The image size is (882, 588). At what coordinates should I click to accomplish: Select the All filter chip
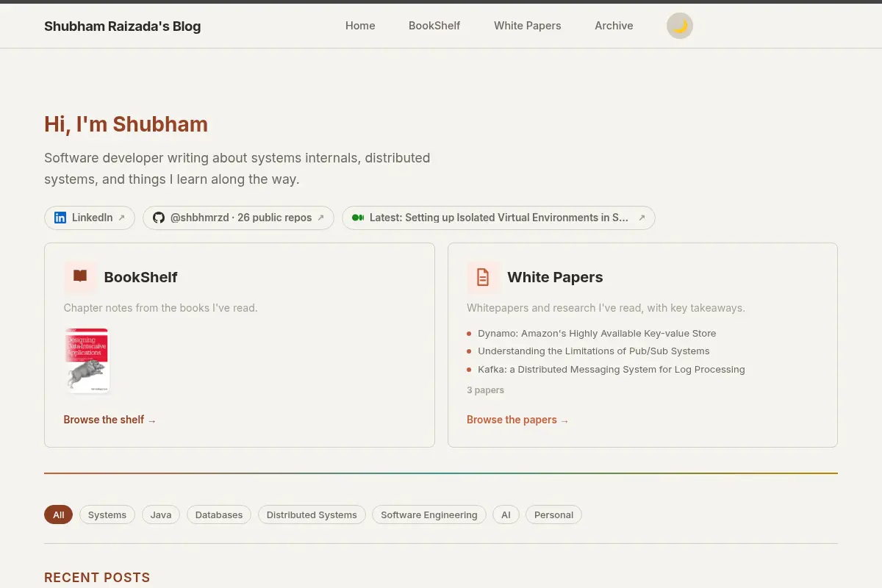pos(59,514)
